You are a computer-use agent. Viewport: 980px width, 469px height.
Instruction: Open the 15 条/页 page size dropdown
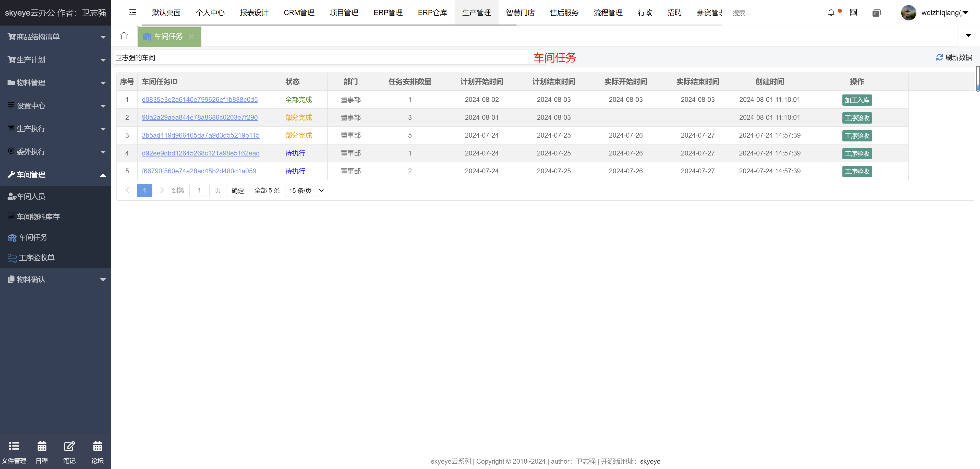coord(305,190)
